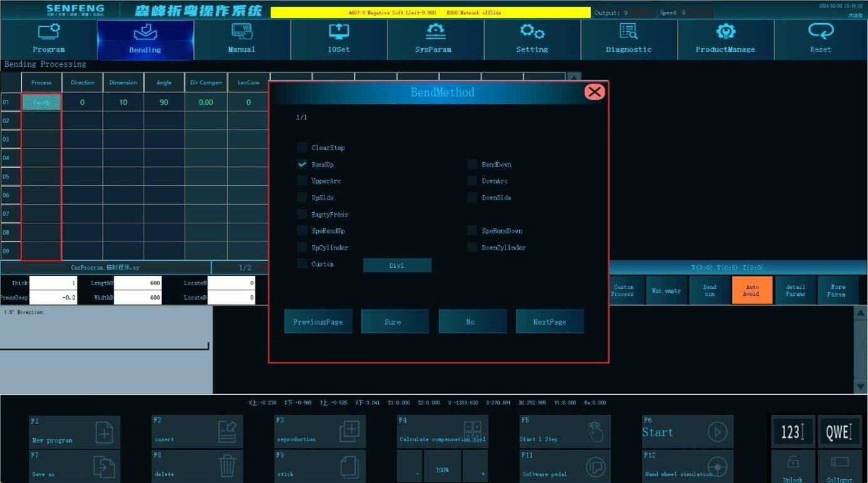Open the SysParam icon
868x483 pixels.
click(435, 32)
